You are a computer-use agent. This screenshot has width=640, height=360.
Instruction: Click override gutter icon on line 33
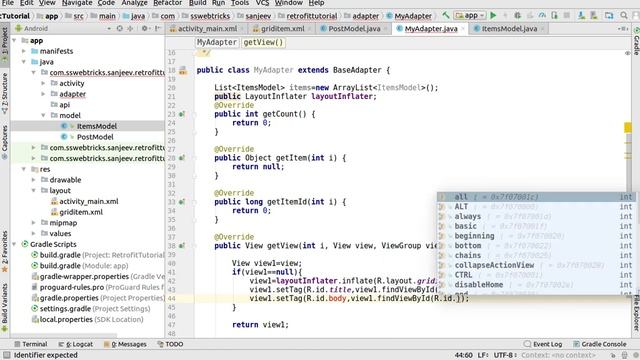click(182, 202)
